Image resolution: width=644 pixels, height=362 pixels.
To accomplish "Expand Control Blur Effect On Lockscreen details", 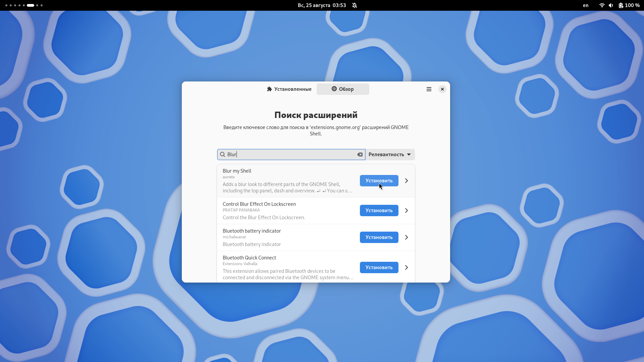I will (x=406, y=210).
